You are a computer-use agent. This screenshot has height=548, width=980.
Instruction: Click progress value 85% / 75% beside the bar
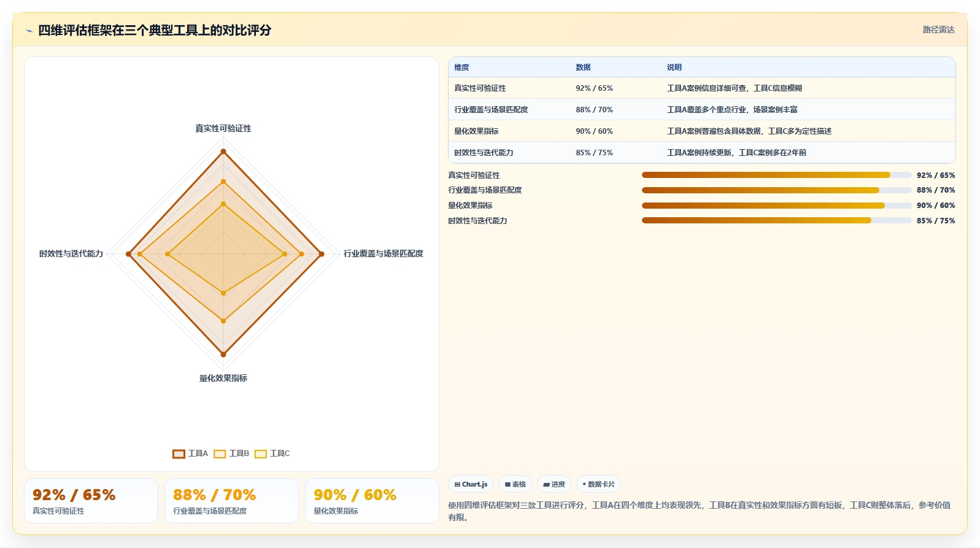click(936, 221)
